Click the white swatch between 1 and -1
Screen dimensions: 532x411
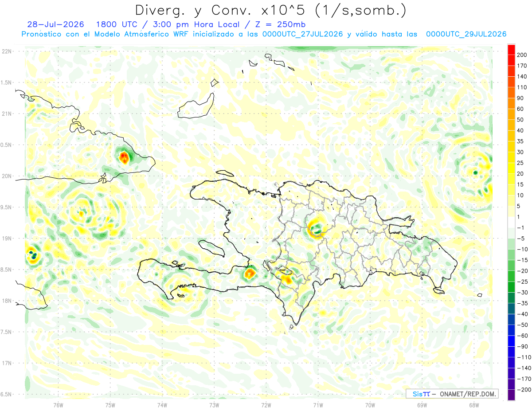(x=511, y=222)
